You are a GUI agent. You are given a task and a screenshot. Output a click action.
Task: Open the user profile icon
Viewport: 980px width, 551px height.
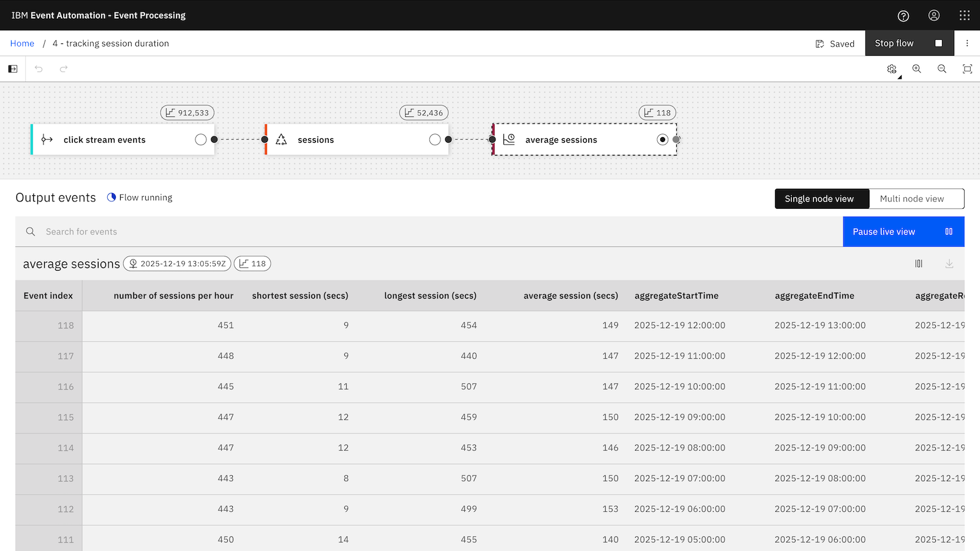pyautogui.click(x=933, y=16)
